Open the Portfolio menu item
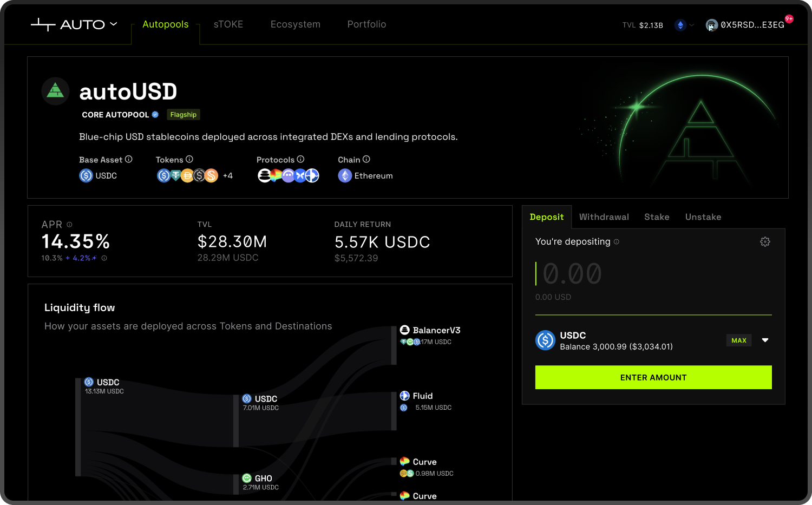The height and width of the screenshot is (505, 812). click(366, 24)
